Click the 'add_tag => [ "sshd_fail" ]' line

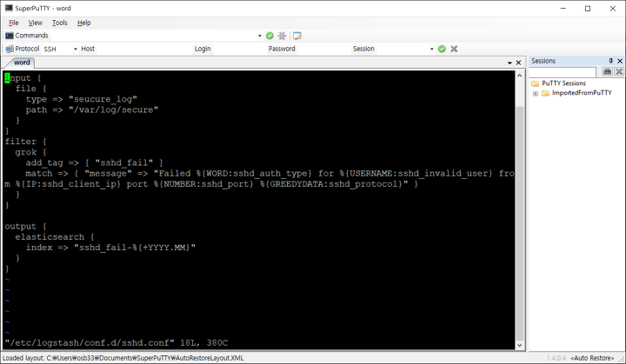(94, 162)
